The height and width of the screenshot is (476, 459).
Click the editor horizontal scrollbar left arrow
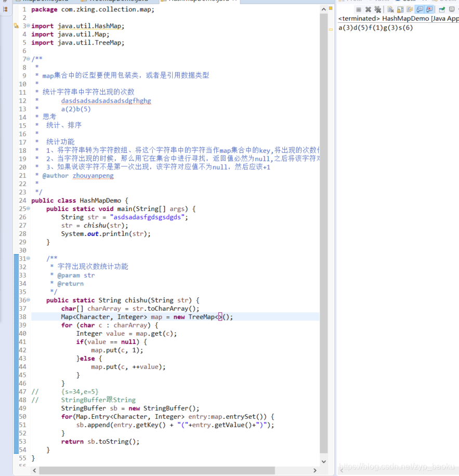[35, 470]
